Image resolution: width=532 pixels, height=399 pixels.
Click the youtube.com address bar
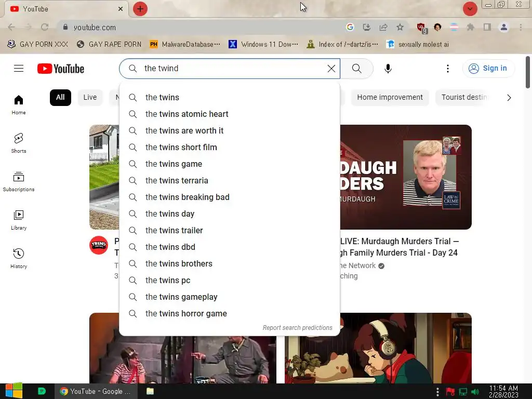pos(204,27)
